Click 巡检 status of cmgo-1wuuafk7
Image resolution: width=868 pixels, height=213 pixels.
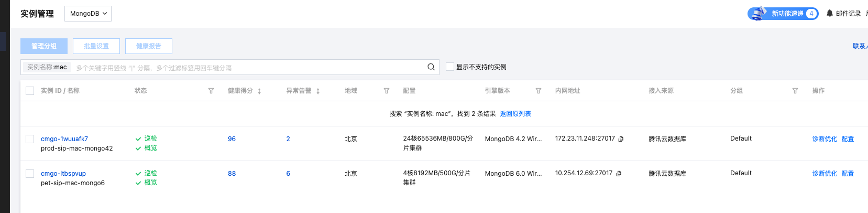151,139
